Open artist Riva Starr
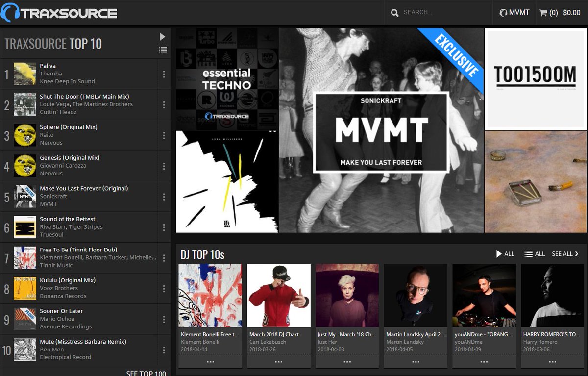 click(x=53, y=226)
